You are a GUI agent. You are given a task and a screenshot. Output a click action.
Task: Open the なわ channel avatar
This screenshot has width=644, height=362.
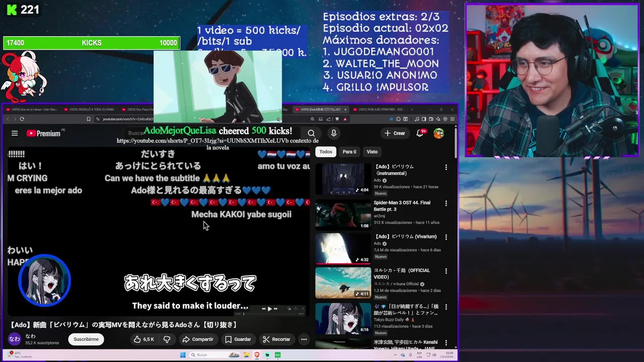[14, 339]
